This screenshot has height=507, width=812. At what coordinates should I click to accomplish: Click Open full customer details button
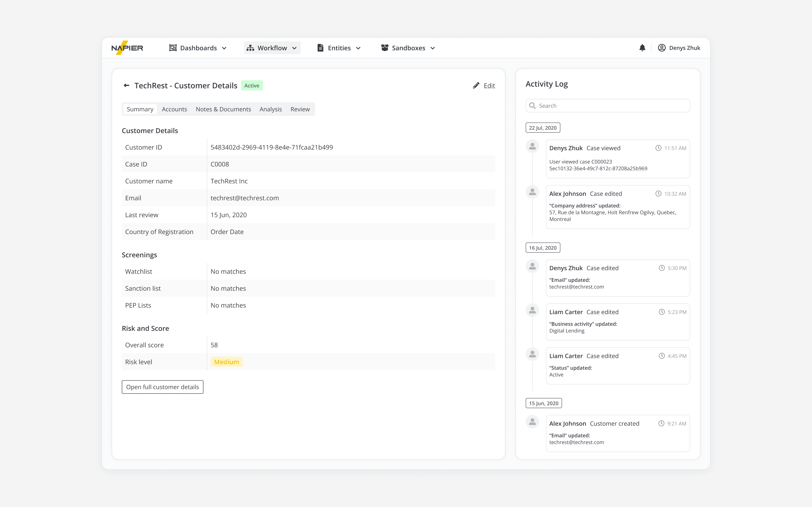point(162,387)
